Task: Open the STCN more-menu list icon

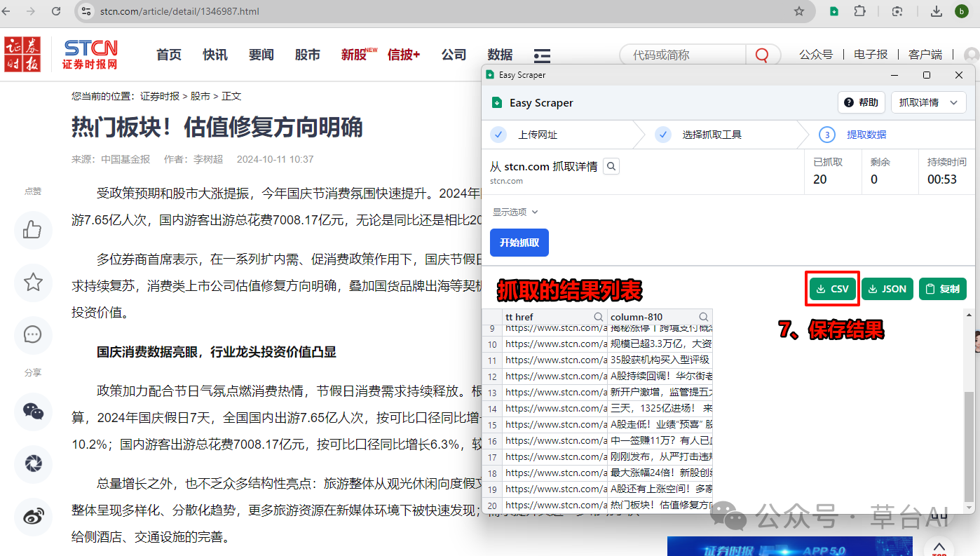Action: (542, 55)
